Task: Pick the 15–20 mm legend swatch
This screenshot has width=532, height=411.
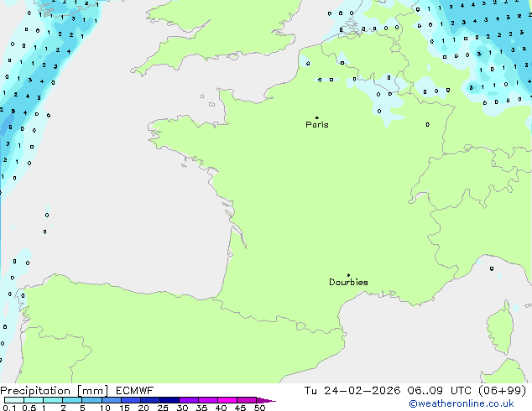Action: [130, 400]
